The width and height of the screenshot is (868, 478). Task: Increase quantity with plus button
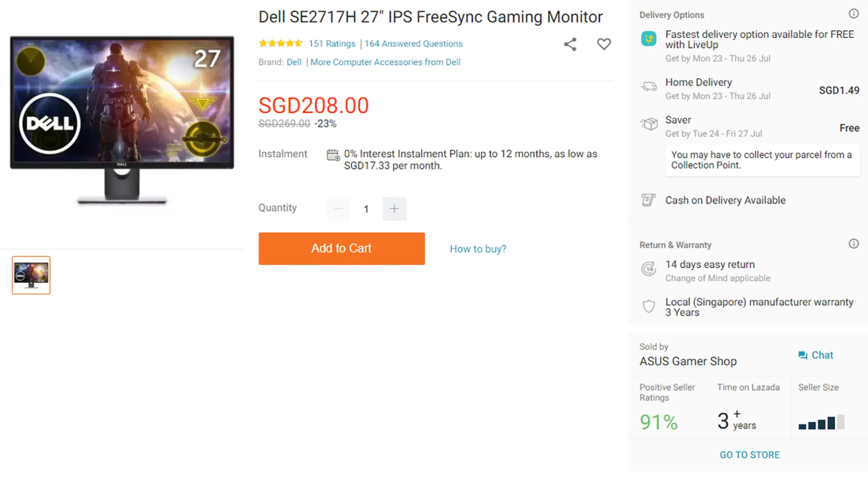[x=394, y=209]
